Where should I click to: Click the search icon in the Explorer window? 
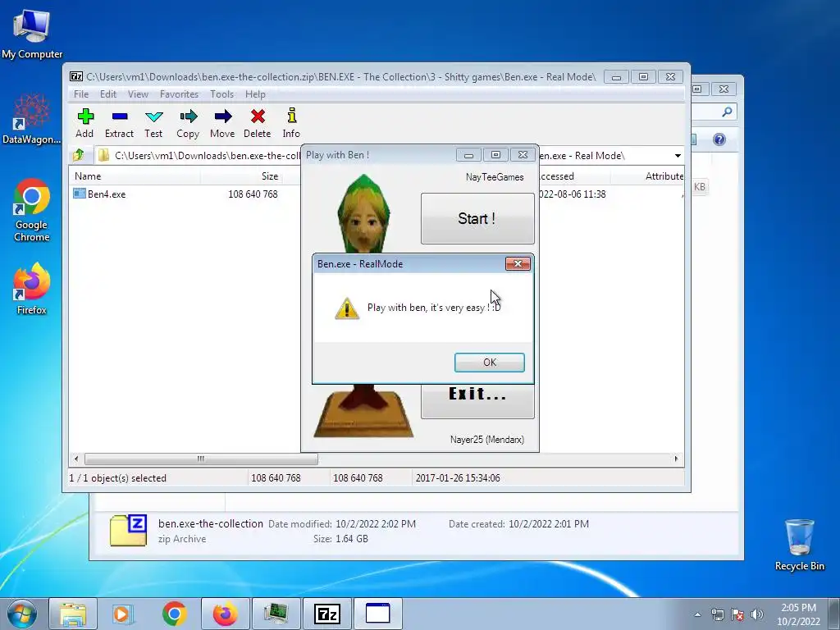coord(727,112)
